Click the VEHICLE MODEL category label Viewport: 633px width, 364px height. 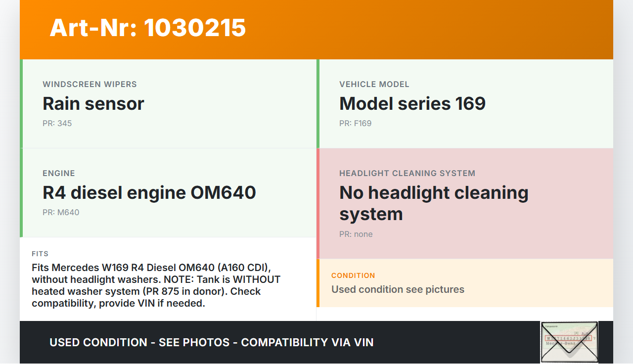(374, 84)
